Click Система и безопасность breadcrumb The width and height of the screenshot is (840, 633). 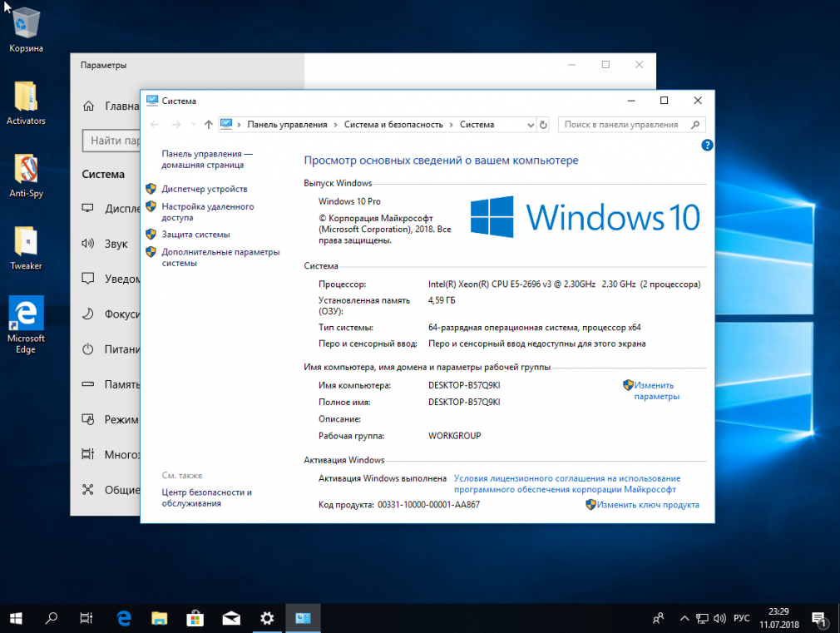393,124
